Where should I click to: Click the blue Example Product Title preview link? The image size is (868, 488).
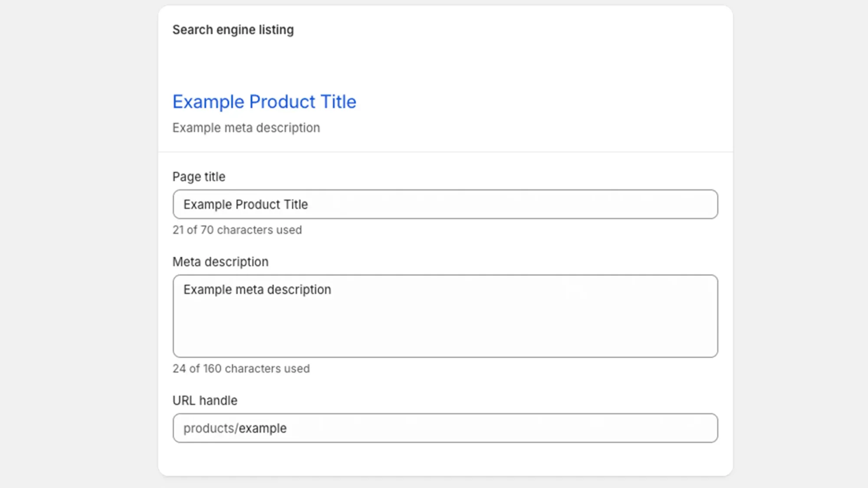click(x=264, y=102)
